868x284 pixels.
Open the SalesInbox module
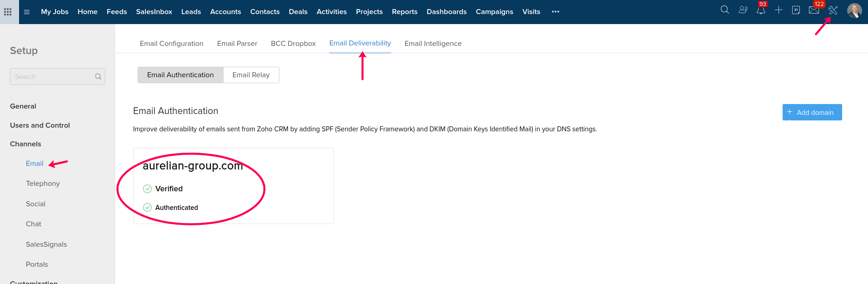[154, 12]
